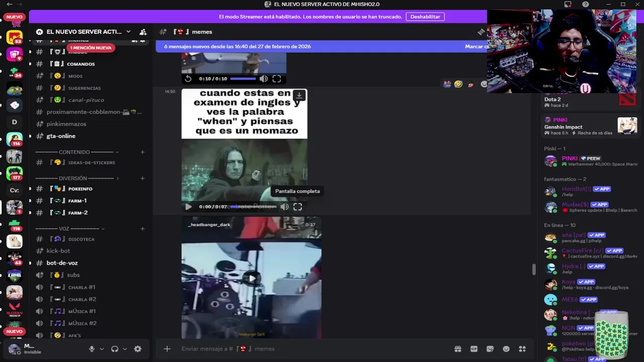Seek on the 0:07 video progress bar
The image size is (644, 362).
(x=254, y=207)
